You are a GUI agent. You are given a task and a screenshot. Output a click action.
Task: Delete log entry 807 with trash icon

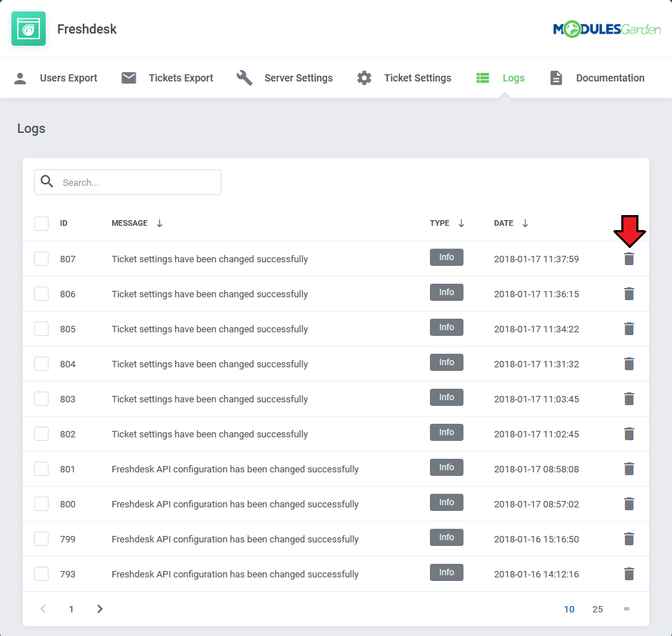pyautogui.click(x=628, y=259)
